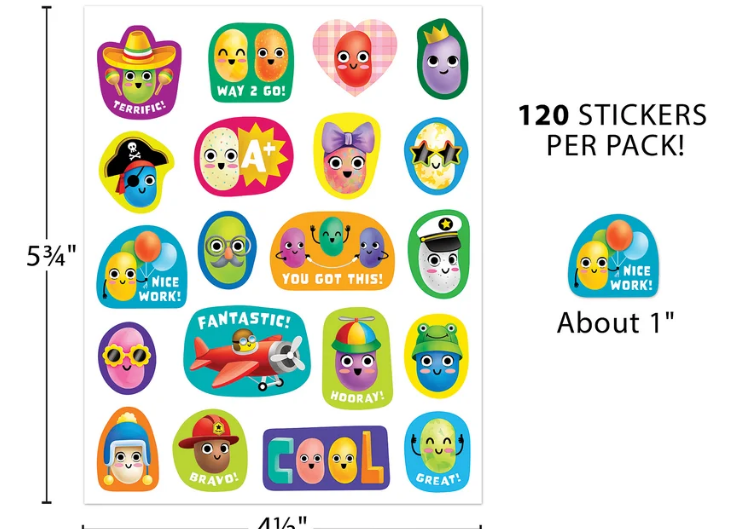Select the captain hat white bean sticker
Viewport: 741px width, 529px height.
439,254
